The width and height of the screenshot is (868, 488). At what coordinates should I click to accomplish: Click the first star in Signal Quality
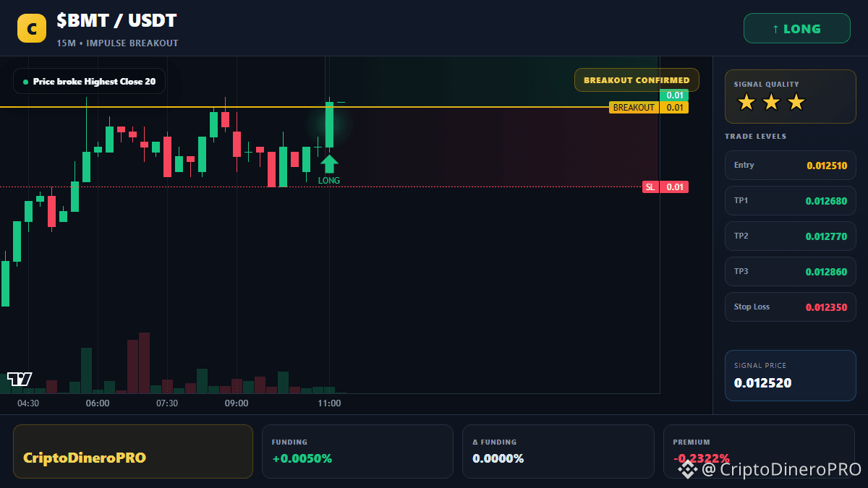(746, 103)
